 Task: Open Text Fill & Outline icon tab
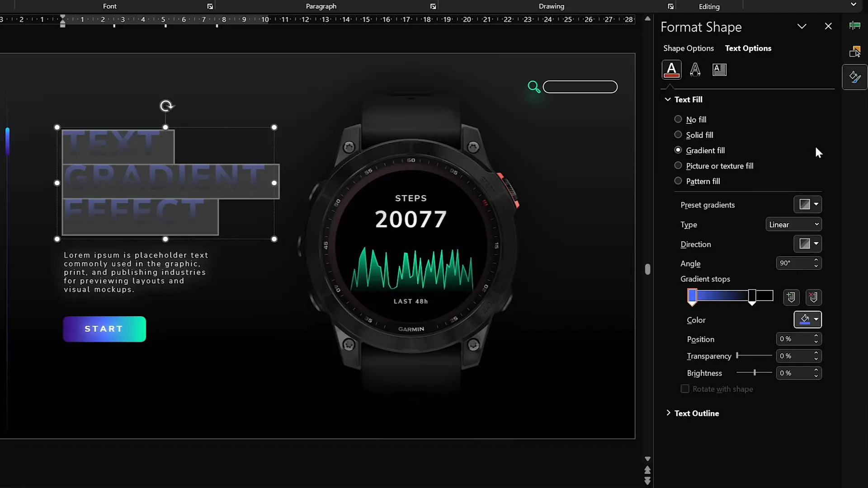coord(671,70)
